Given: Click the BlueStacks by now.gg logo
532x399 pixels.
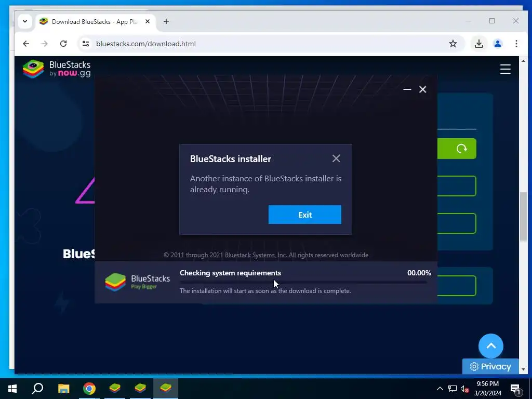Looking at the screenshot, I should pyautogui.click(x=57, y=69).
